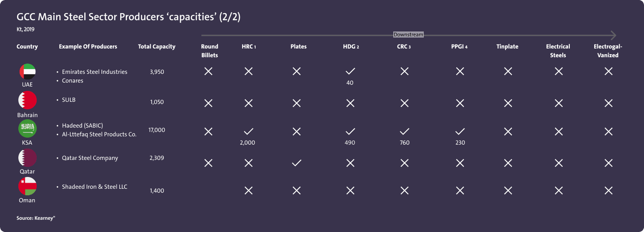Click Qatar Steel Company text
644x232 pixels.
[90, 158]
